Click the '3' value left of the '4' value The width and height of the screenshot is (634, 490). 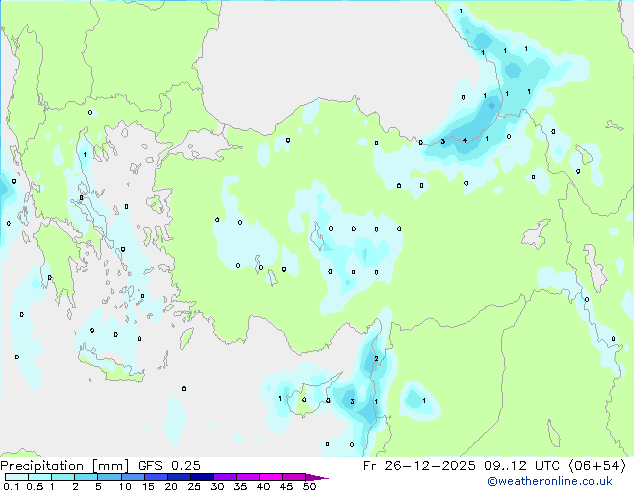(443, 142)
